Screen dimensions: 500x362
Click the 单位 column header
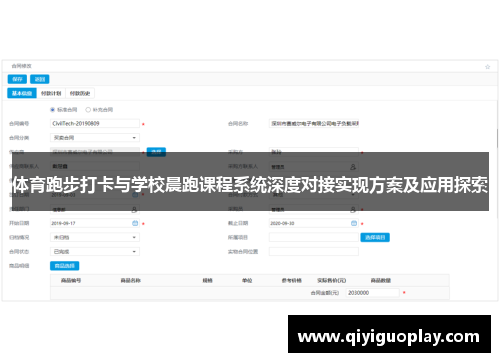tap(247, 281)
